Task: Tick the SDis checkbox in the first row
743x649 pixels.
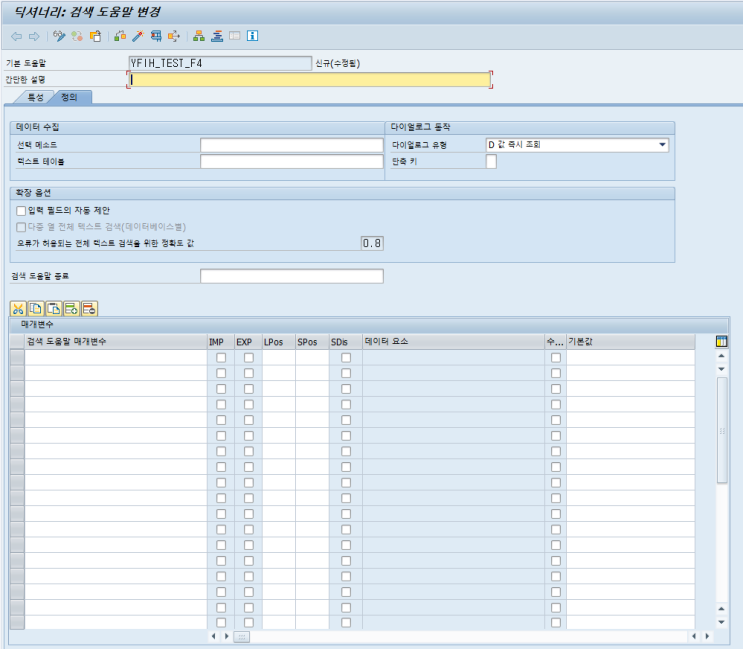Action: (x=346, y=358)
